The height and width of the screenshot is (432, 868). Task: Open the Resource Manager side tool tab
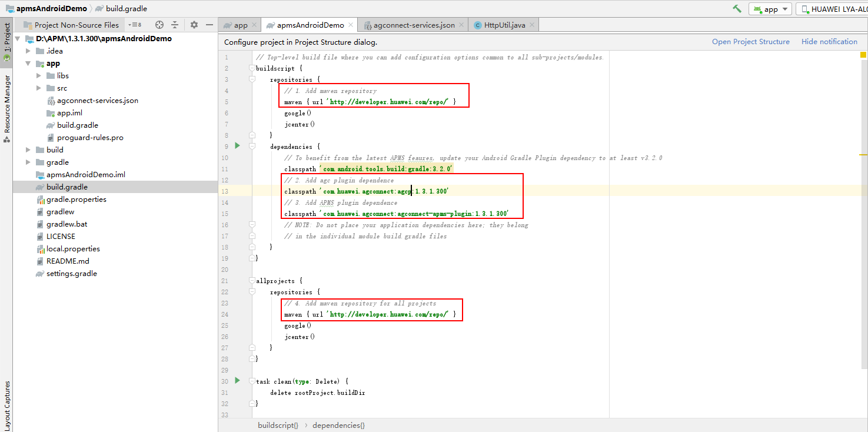7,108
